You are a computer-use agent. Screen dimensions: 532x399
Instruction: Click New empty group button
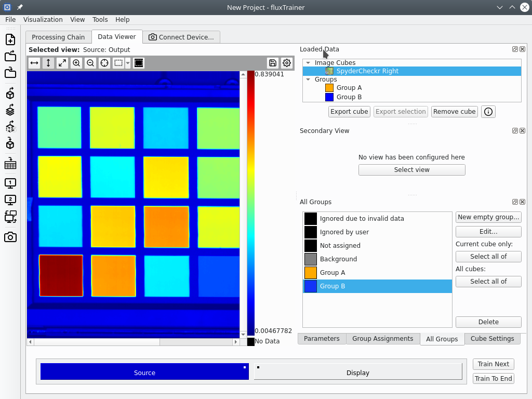pos(488,217)
